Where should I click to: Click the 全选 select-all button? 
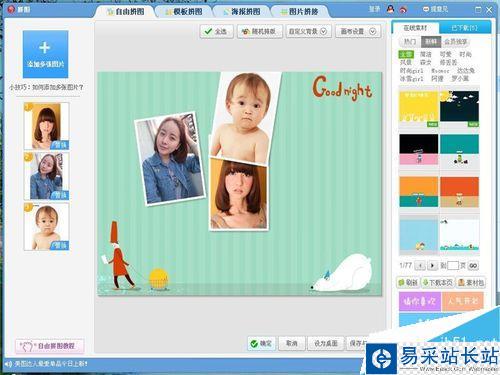pos(216,31)
